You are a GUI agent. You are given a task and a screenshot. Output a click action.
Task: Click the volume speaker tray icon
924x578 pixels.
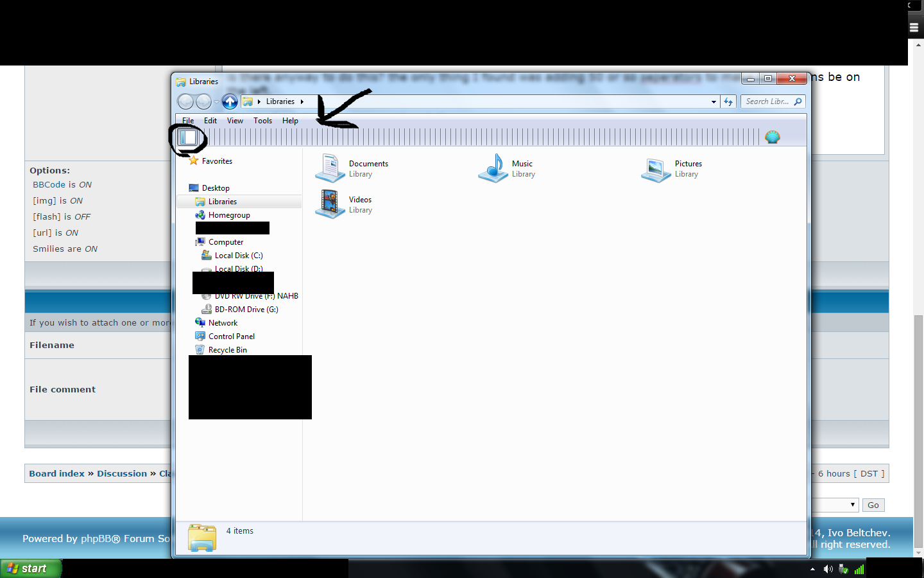tap(828, 569)
